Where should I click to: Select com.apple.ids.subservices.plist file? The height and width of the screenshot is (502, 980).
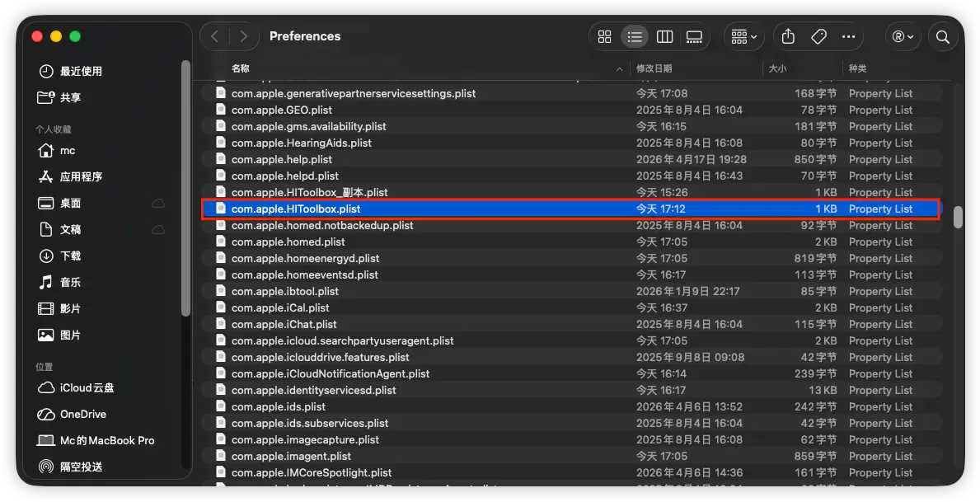click(x=571, y=423)
